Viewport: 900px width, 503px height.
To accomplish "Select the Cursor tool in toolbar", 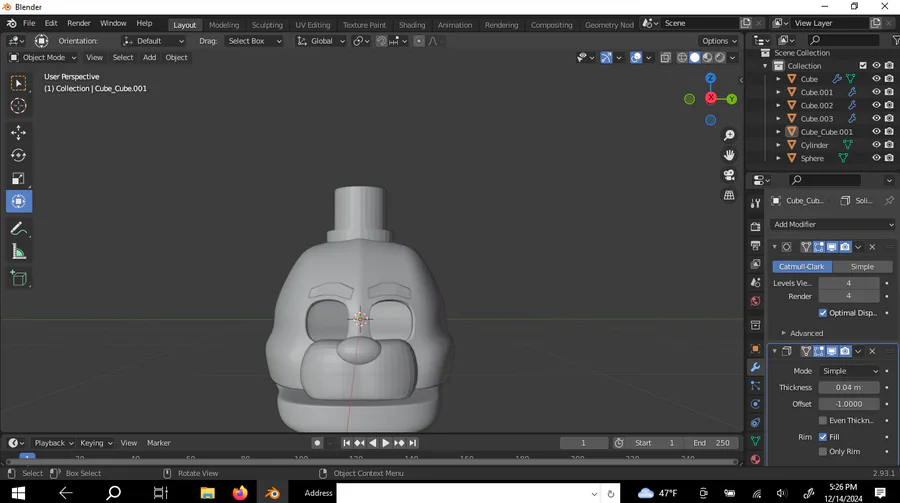I will 18,106.
